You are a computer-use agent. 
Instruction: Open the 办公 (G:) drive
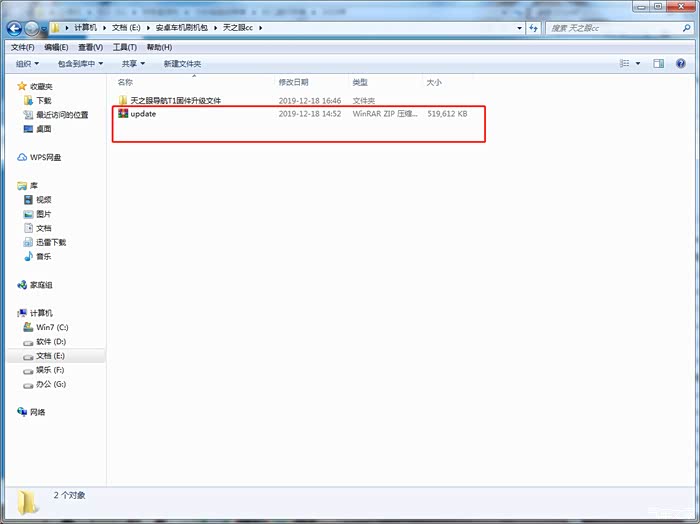click(x=51, y=384)
